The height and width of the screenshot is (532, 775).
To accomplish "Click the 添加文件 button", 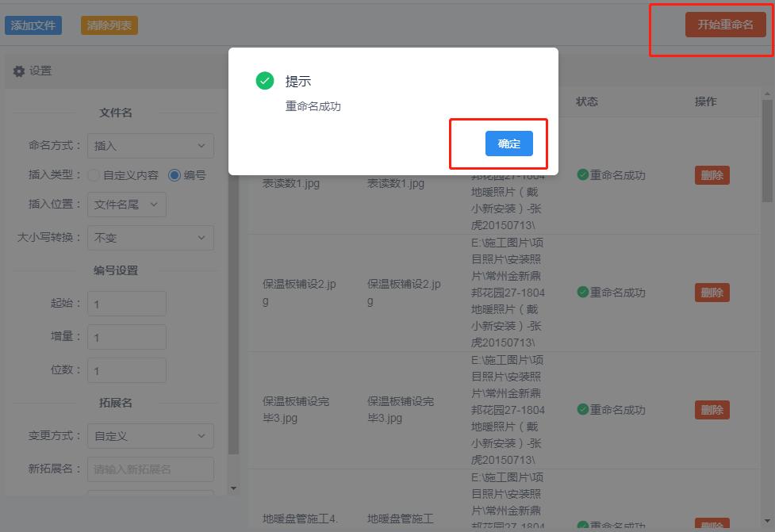I will click(x=33, y=25).
